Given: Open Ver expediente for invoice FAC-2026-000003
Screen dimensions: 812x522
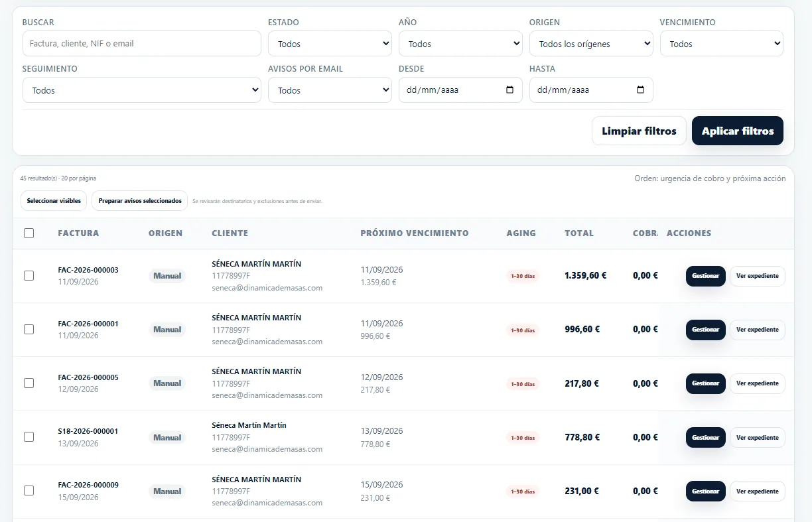Looking at the screenshot, I should [758, 276].
